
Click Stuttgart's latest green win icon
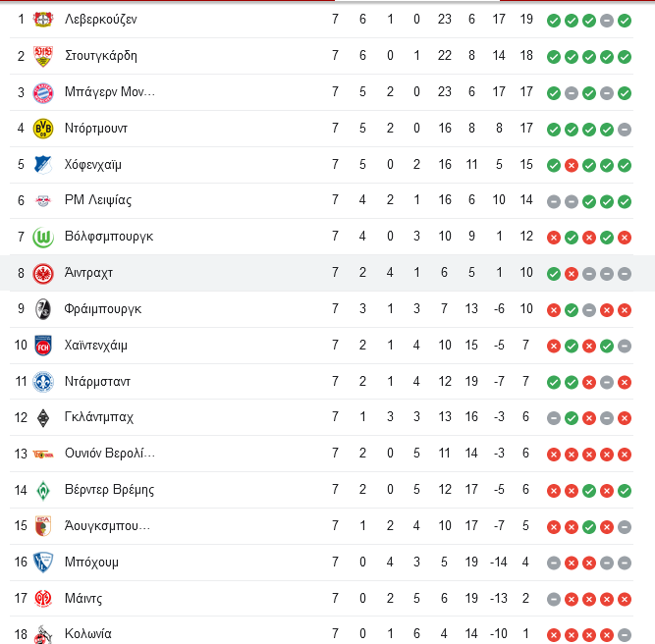(x=625, y=57)
